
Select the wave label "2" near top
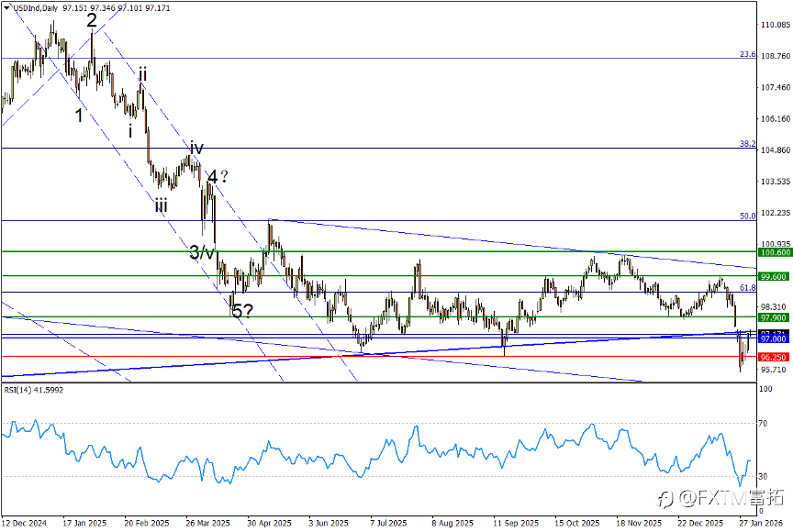point(92,21)
